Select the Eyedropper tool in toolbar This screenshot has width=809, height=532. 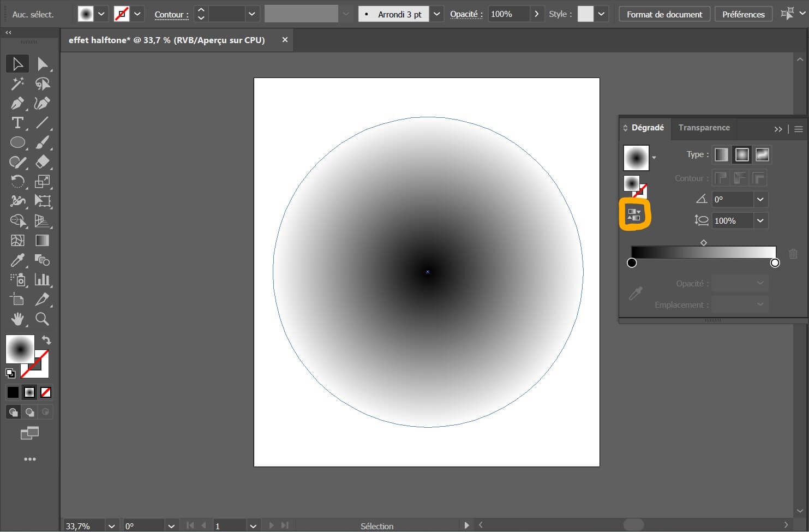(x=17, y=260)
